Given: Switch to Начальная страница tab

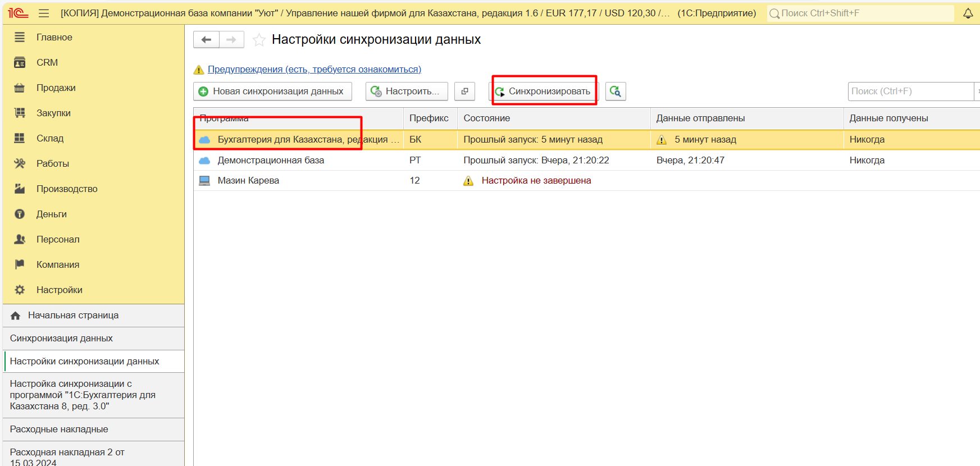Looking at the screenshot, I should pos(73,316).
